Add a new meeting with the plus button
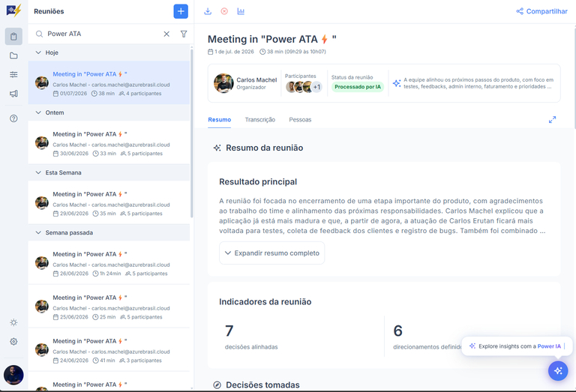 [x=181, y=11]
